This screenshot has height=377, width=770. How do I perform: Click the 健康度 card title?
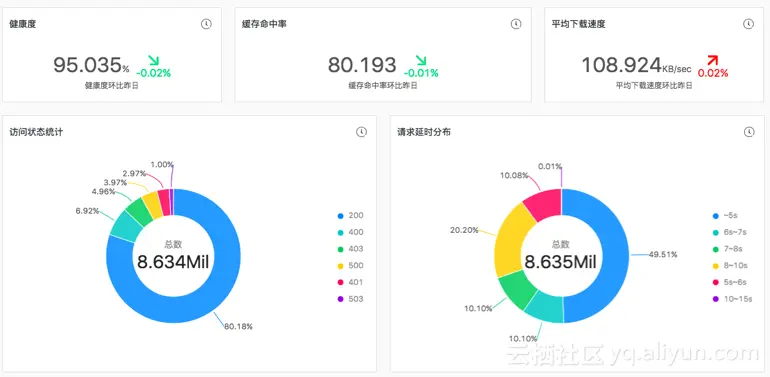pos(23,24)
